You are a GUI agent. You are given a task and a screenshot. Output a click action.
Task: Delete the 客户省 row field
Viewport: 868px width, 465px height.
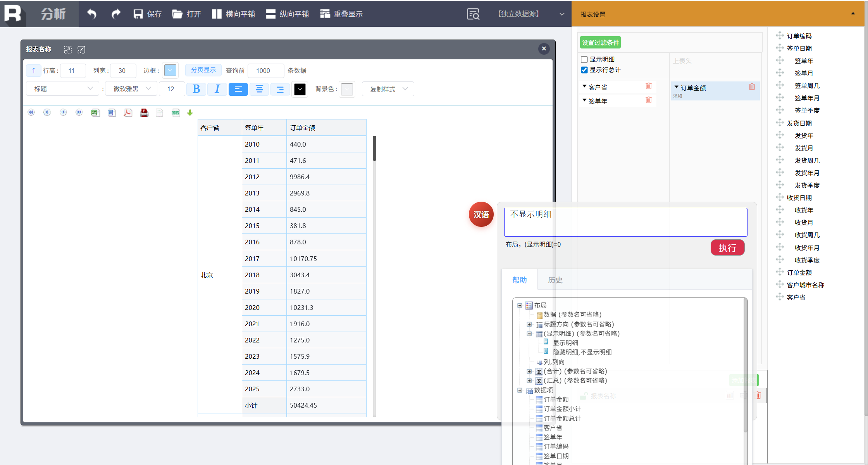tap(648, 86)
